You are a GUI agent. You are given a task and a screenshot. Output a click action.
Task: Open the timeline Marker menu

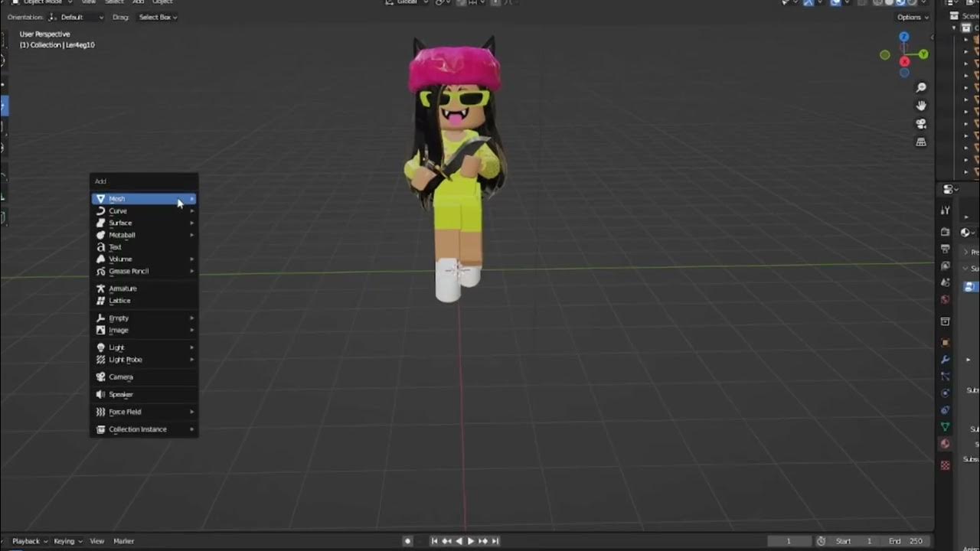124,541
